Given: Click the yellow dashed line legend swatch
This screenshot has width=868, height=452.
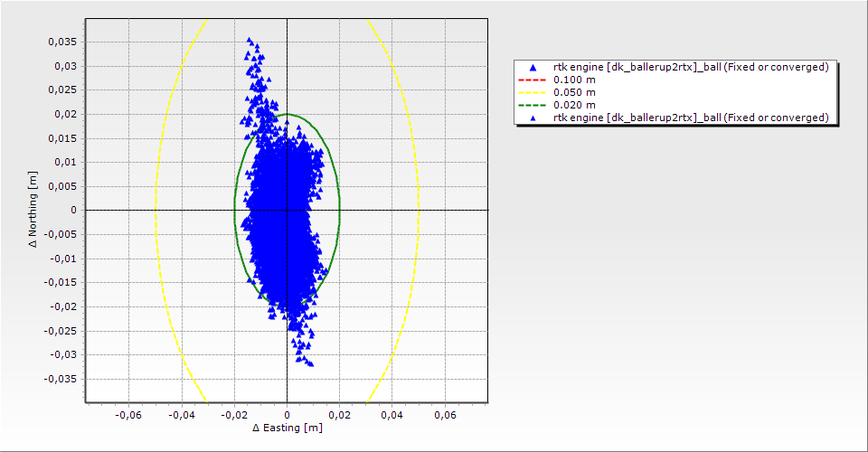Looking at the screenshot, I should [x=532, y=92].
